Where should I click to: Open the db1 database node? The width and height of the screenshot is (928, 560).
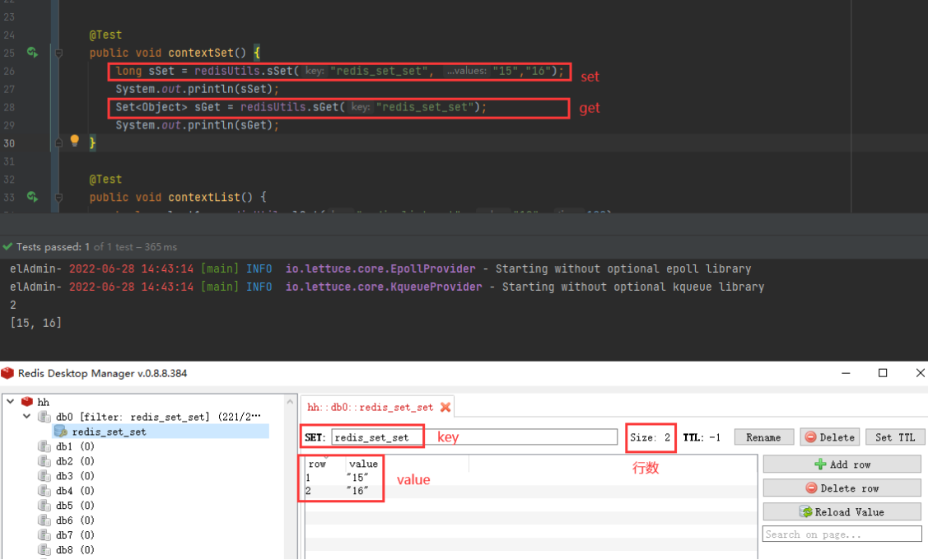75,446
